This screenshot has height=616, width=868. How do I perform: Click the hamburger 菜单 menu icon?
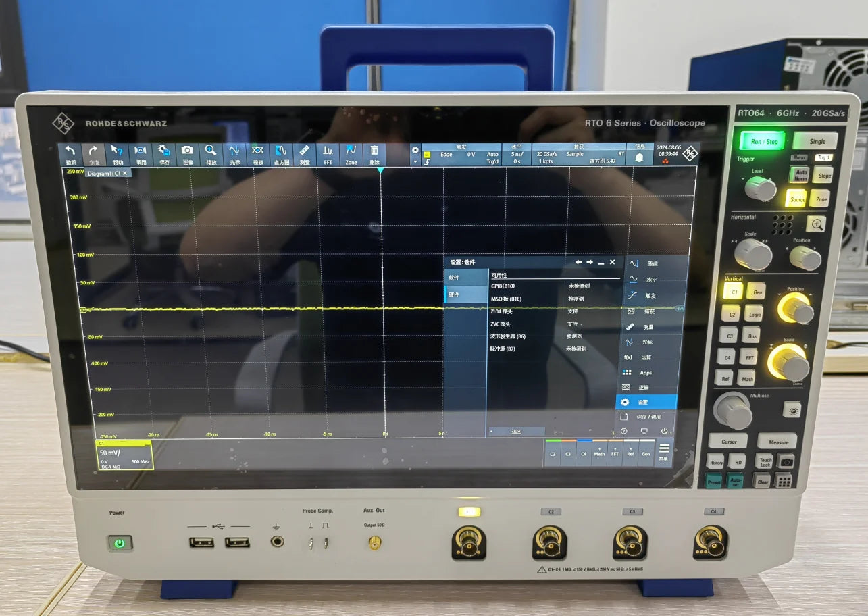[664, 453]
